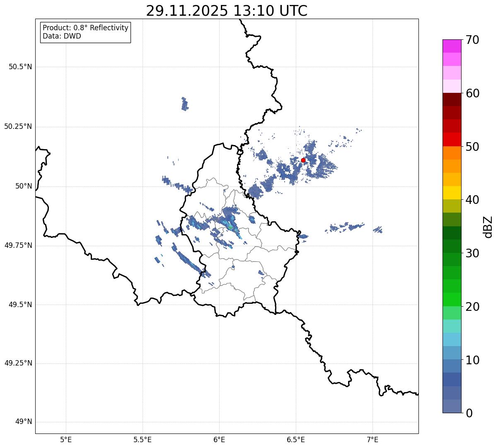The image size is (498, 448).
Task: Click the 5.5°E longitude label
Action: coord(143,439)
